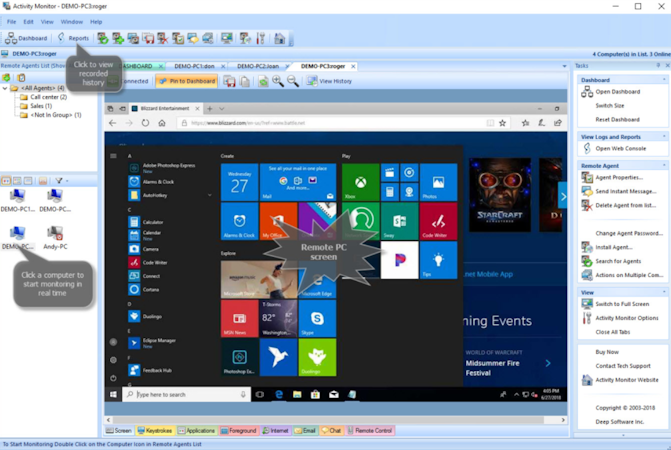Screen dimensions: 671x450
Task: Click the send message speech bubble toolbar icon
Action: 193,38
